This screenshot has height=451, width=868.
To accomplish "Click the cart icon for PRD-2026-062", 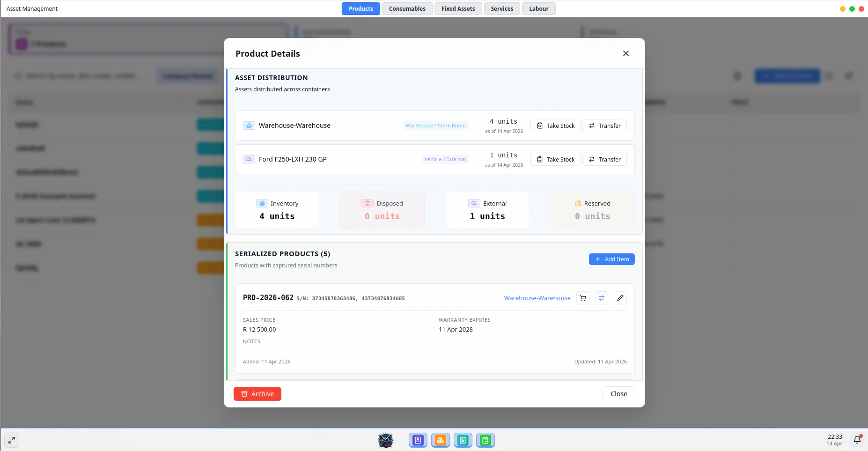I will (x=582, y=298).
